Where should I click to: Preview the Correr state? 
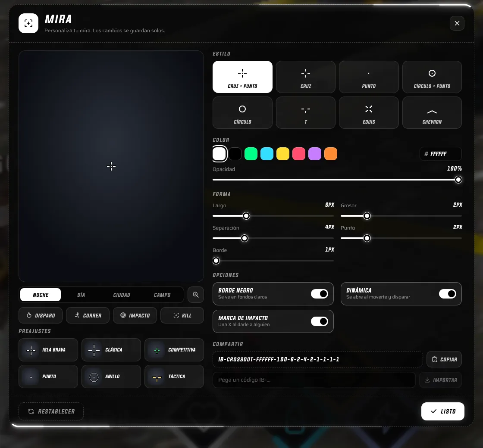point(88,315)
